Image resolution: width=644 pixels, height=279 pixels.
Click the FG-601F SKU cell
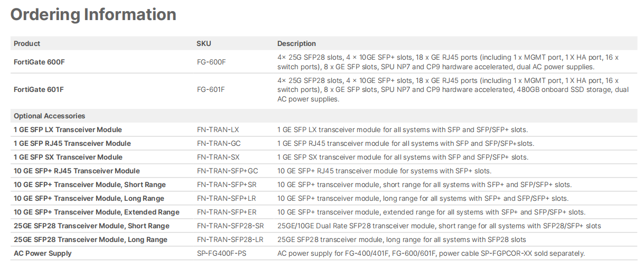211,90
